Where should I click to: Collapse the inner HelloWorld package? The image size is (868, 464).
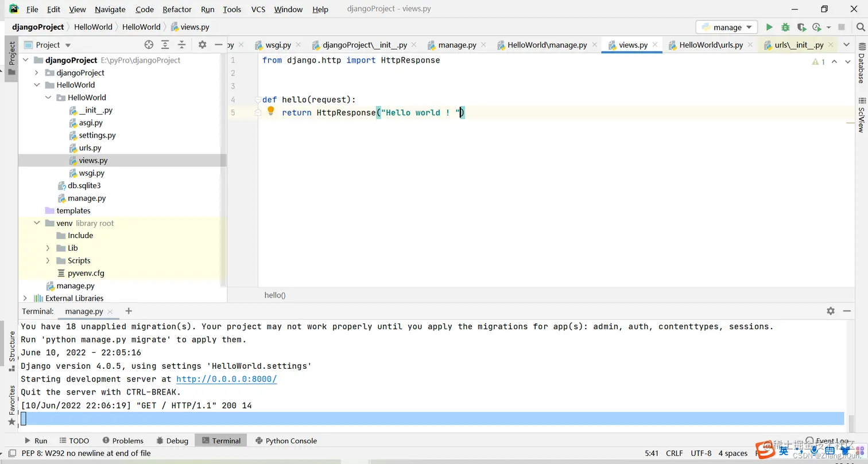tap(48, 98)
